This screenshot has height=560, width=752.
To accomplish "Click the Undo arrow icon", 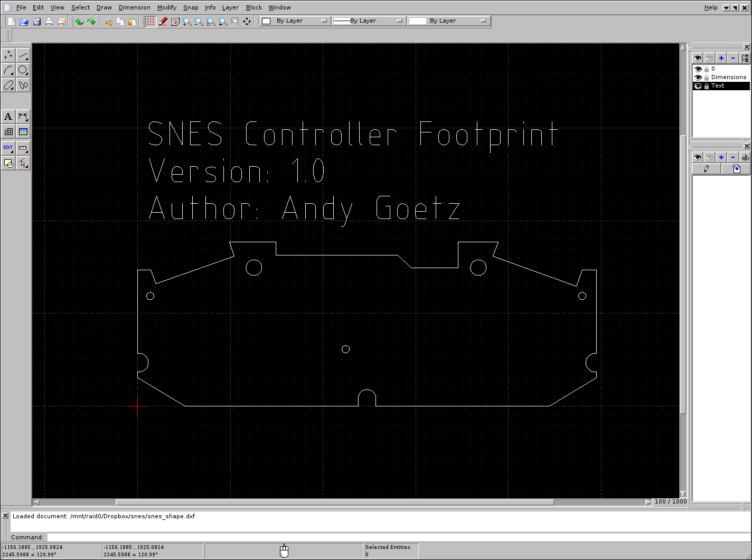I will click(x=79, y=21).
